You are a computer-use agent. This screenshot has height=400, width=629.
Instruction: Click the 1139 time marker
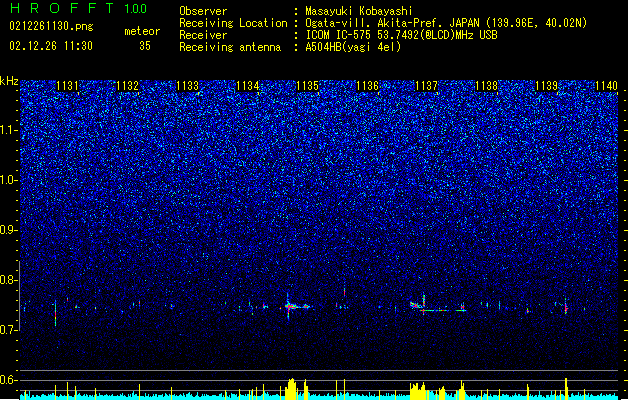click(546, 85)
